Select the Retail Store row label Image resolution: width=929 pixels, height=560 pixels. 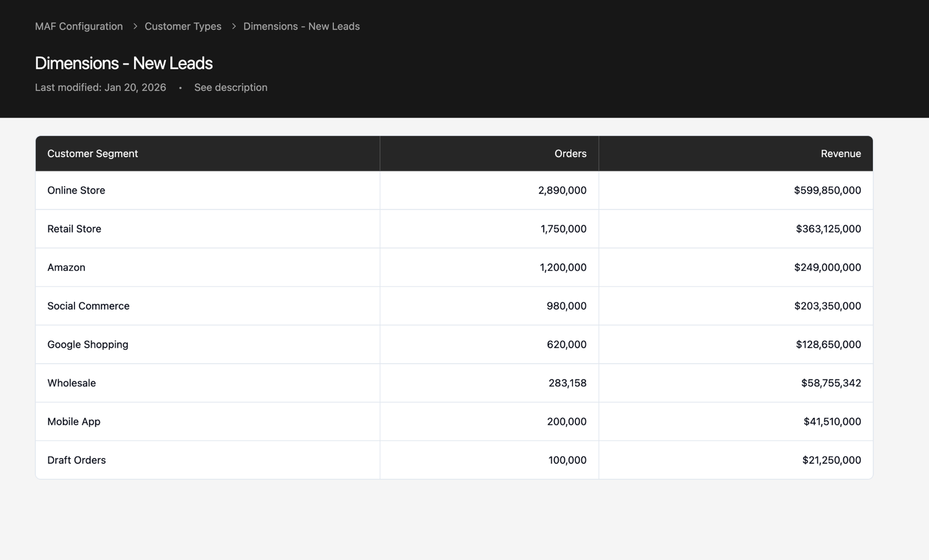[x=74, y=229]
